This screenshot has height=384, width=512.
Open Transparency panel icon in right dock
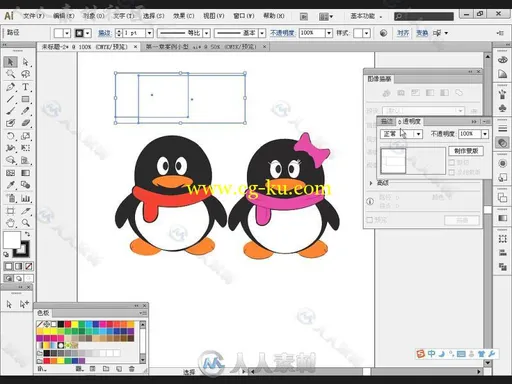[x=502, y=143]
